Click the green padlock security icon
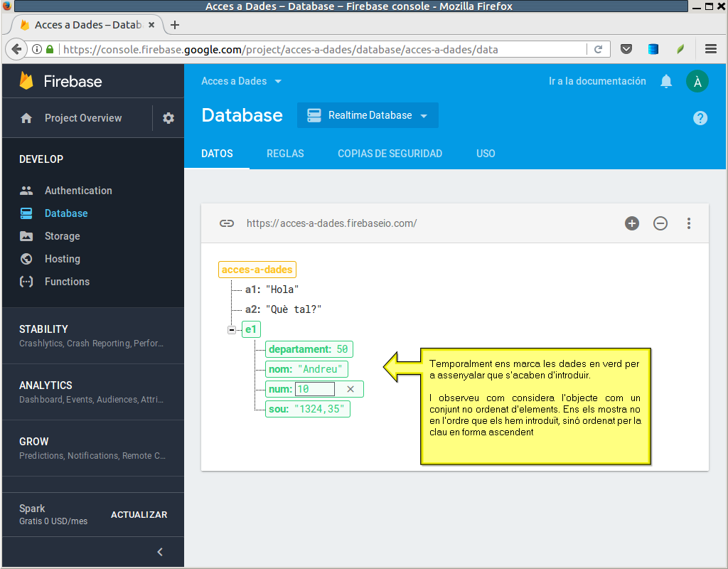The height and width of the screenshot is (569, 728). pyautogui.click(x=50, y=49)
